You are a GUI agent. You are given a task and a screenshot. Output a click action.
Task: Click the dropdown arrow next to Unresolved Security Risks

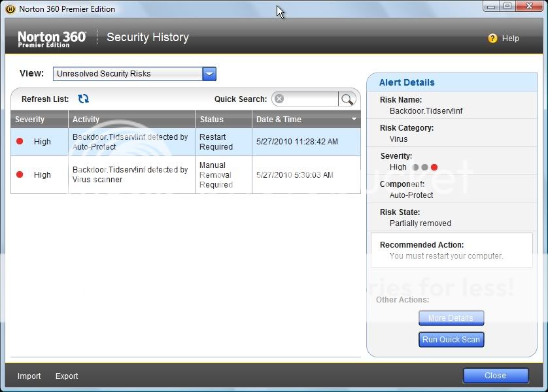(209, 73)
